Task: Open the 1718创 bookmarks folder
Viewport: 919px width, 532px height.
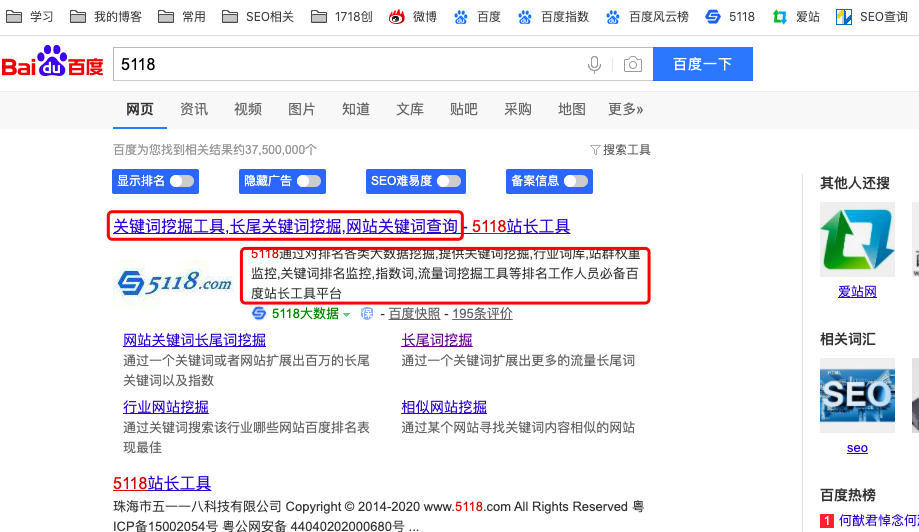Action: (x=342, y=16)
